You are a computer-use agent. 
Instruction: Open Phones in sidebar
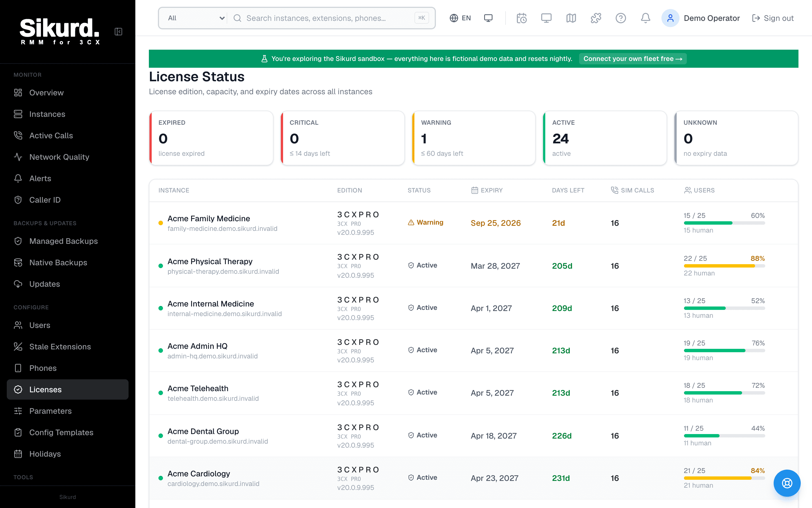pyautogui.click(x=67, y=368)
